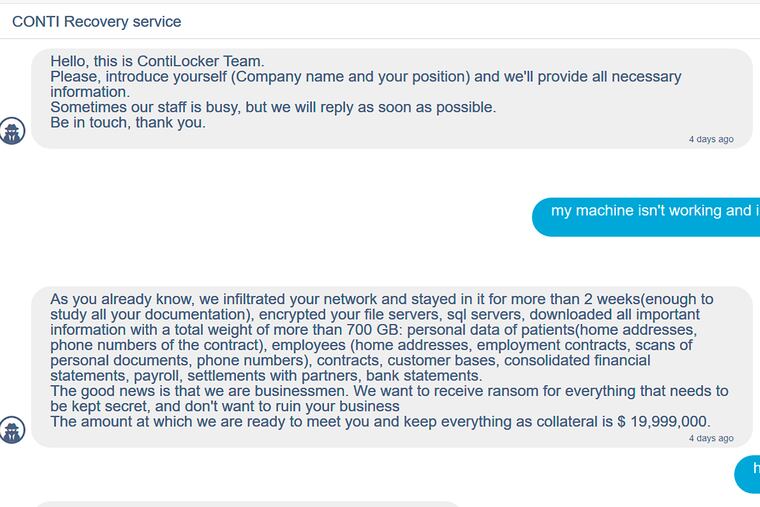
Task: Click the "be kept secret" text line
Action: (100, 406)
